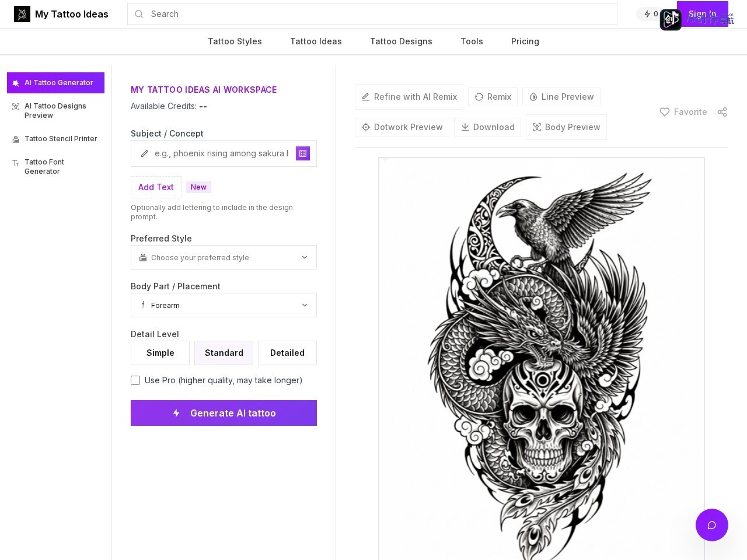Click the lightning credits icon in header
Screen dimensions: 747x560
pos(647,14)
